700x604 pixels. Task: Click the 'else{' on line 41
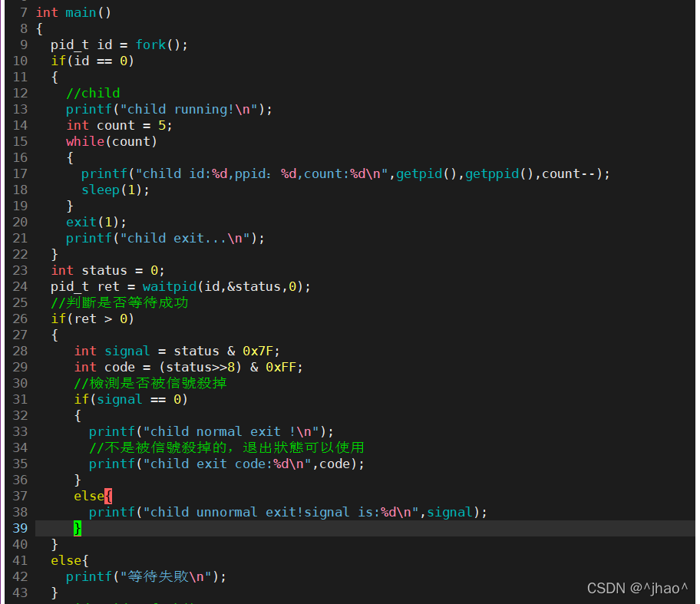click(x=69, y=560)
